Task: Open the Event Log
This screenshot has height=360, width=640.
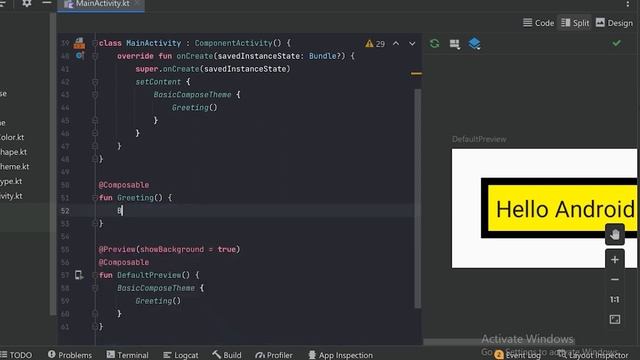Action: coord(518,355)
